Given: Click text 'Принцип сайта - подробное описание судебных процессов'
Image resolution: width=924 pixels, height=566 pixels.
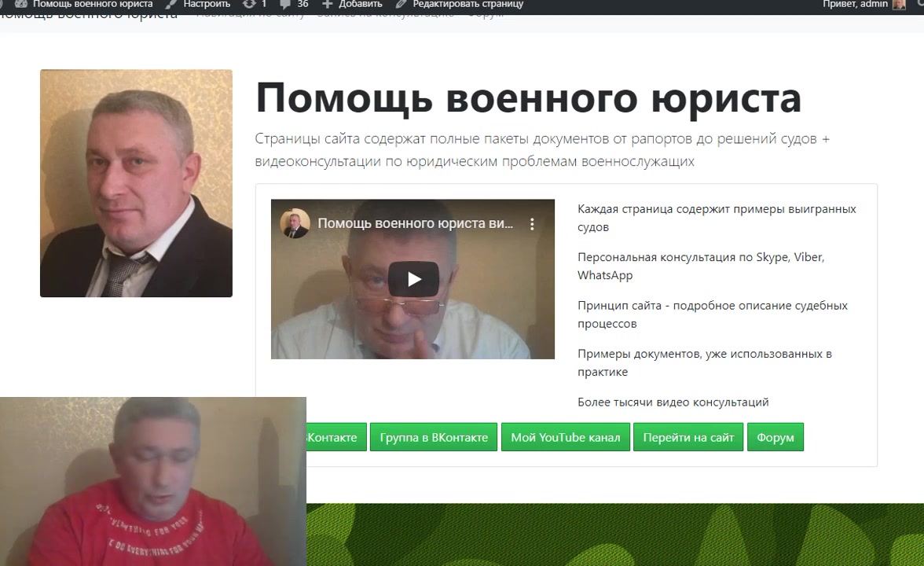Looking at the screenshot, I should click(713, 314).
